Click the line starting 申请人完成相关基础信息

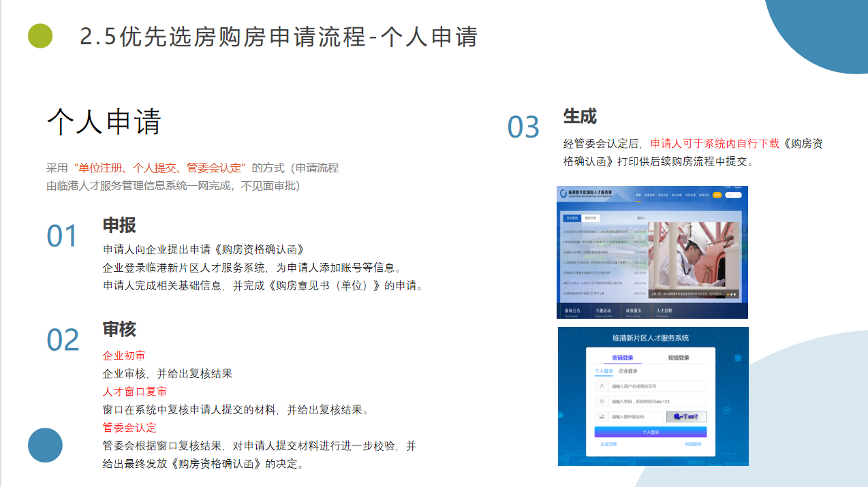coord(265,285)
